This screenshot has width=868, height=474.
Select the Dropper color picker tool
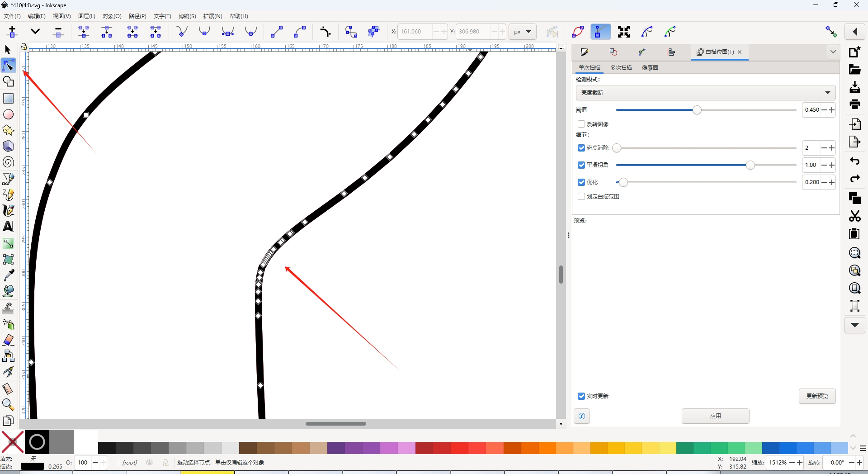(x=8, y=275)
